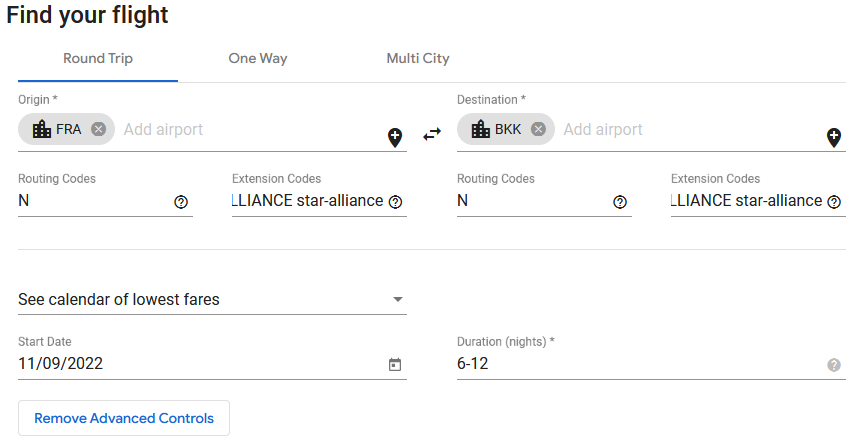Show help for Duration nights field
The image size is (860, 440).
coord(834,365)
